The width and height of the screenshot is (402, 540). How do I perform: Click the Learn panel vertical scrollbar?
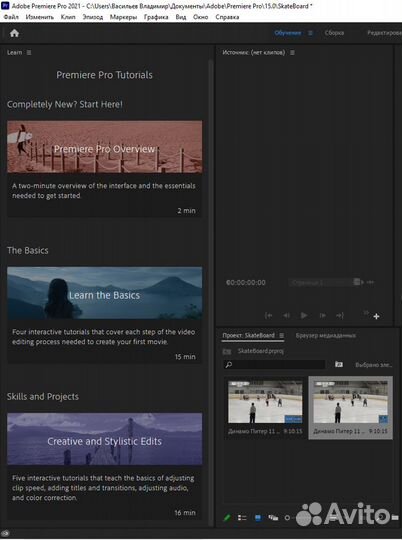click(x=211, y=293)
